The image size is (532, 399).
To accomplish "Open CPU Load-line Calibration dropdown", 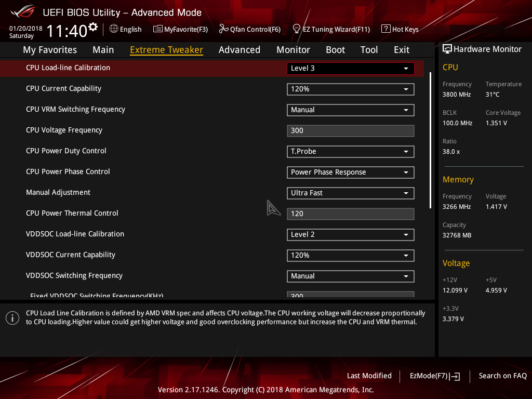I will pyautogui.click(x=351, y=68).
